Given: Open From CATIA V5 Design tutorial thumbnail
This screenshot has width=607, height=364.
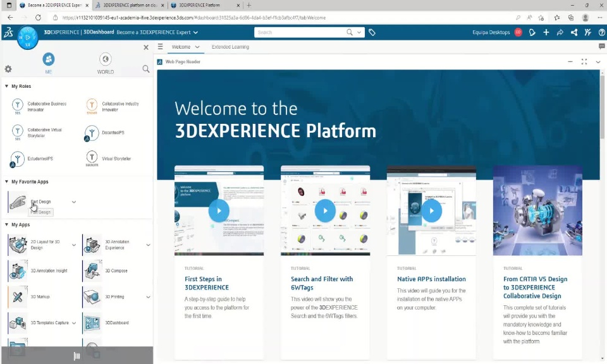Looking at the screenshot, I should click(x=537, y=210).
